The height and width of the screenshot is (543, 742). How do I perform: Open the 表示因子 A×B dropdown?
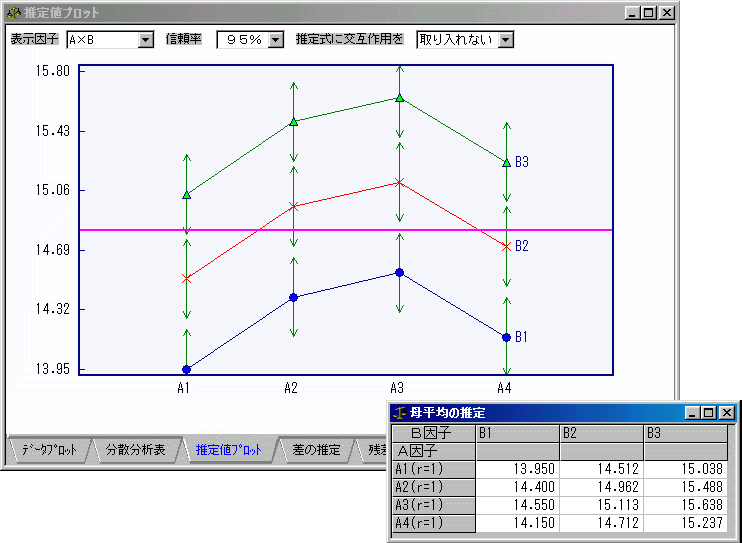point(145,40)
